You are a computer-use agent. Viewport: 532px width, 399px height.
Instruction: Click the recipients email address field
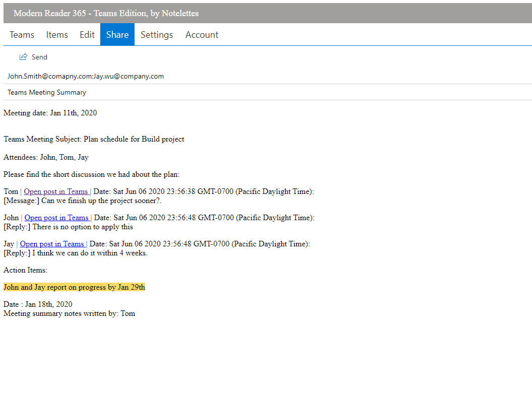(268, 77)
